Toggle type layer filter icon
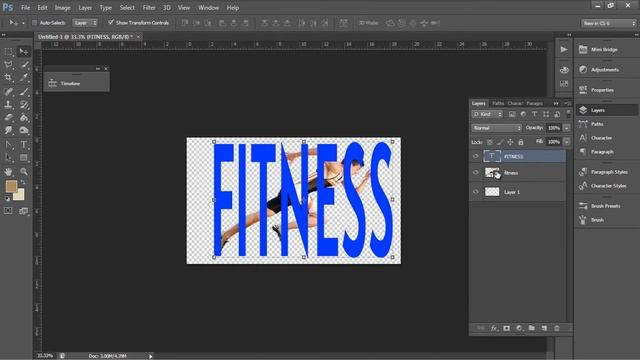Screen dimensions: 640x360 click(534, 114)
